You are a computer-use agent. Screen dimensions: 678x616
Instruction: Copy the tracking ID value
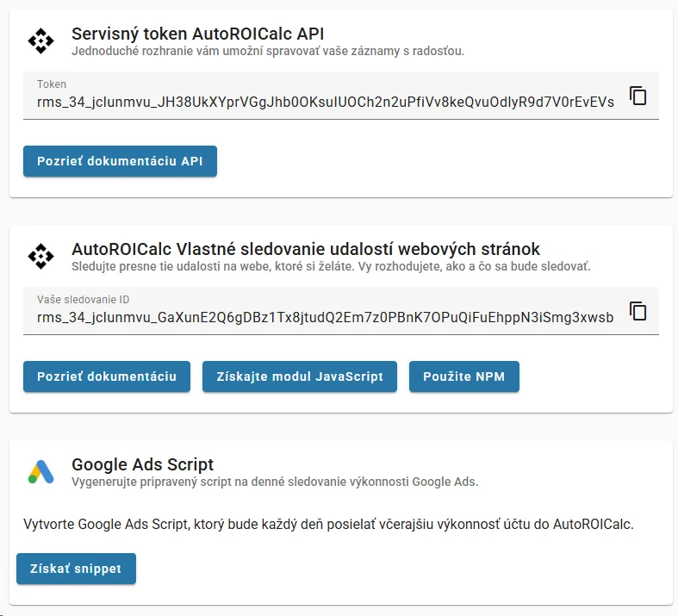pos(638,311)
